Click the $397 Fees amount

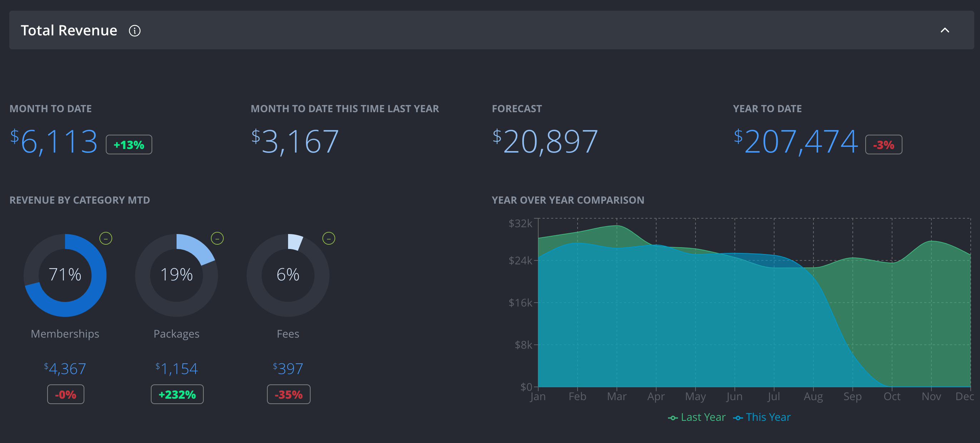click(x=288, y=368)
